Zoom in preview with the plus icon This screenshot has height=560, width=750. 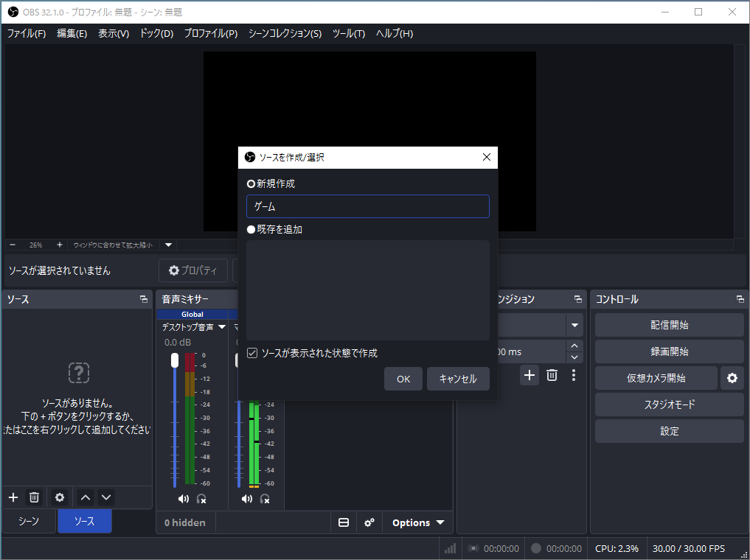click(59, 245)
